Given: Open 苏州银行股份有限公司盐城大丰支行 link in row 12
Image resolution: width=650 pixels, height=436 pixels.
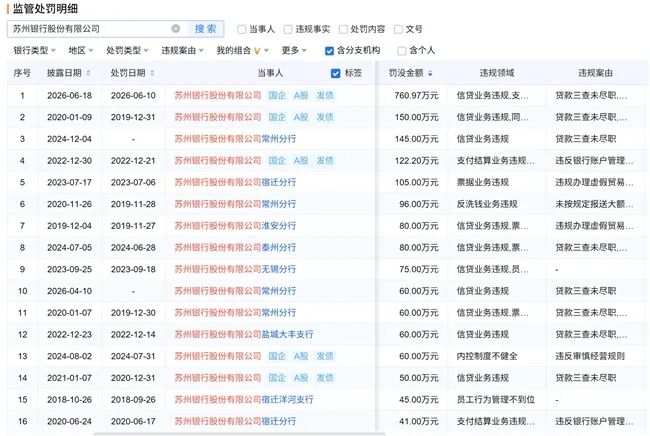Looking at the screenshot, I should (x=244, y=334).
